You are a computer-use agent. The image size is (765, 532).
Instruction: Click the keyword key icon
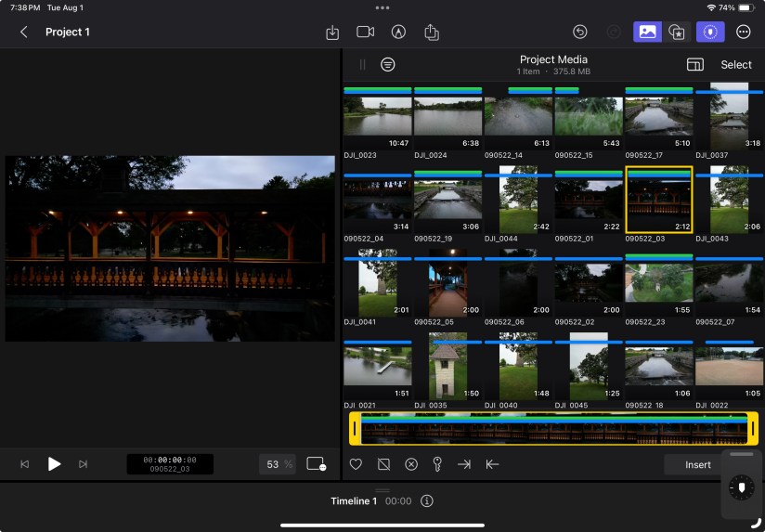point(436,464)
